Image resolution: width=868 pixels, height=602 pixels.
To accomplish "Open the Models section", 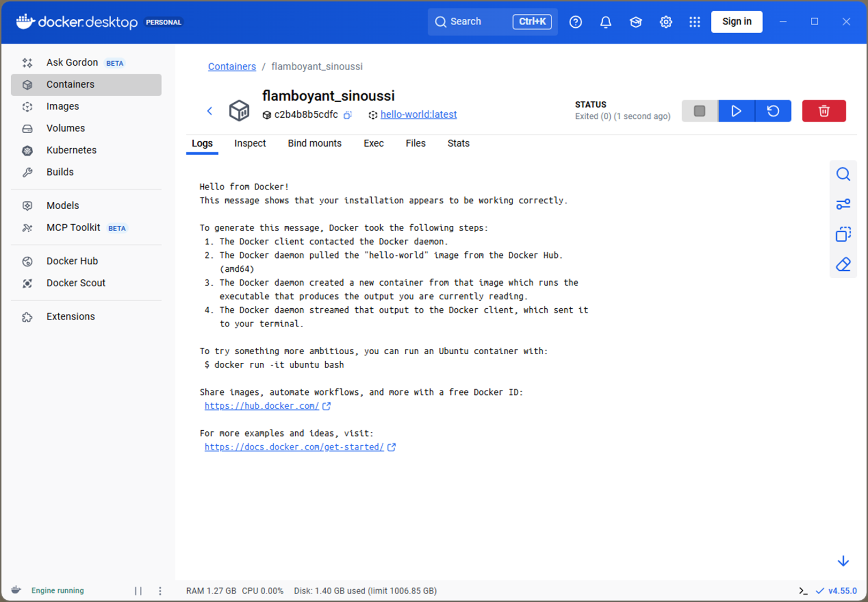I will tap(86, 205).
